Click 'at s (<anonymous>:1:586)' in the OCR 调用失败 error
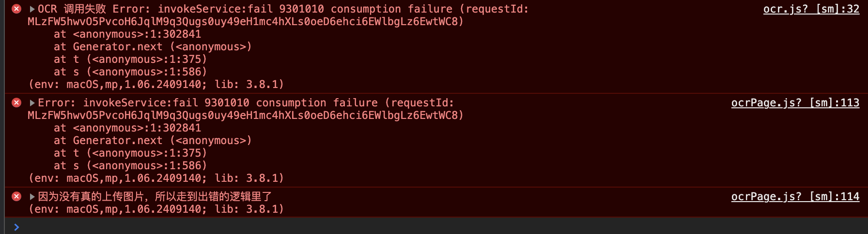The height and width of the screenshot is (234, 868). tap(130, 72)
